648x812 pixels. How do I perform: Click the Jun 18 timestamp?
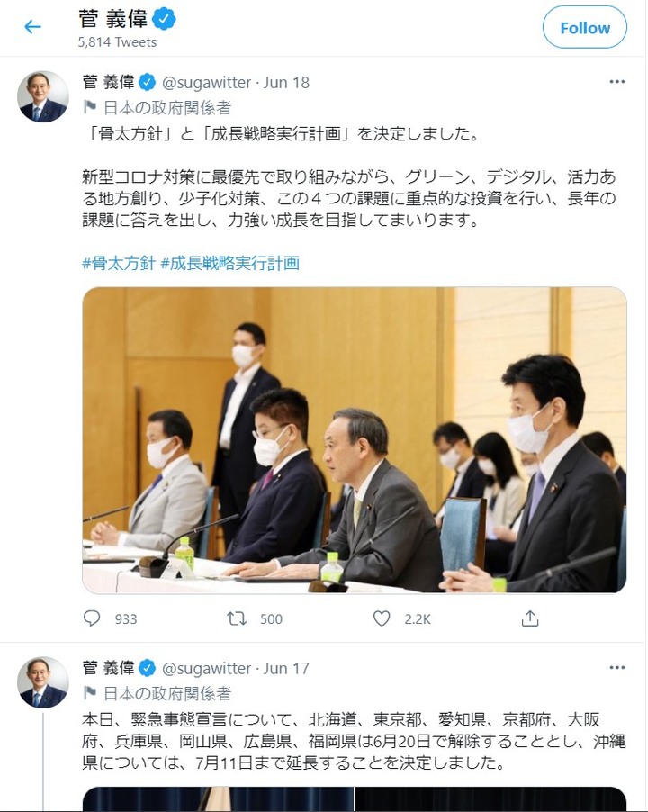click(x=286, y=82)
